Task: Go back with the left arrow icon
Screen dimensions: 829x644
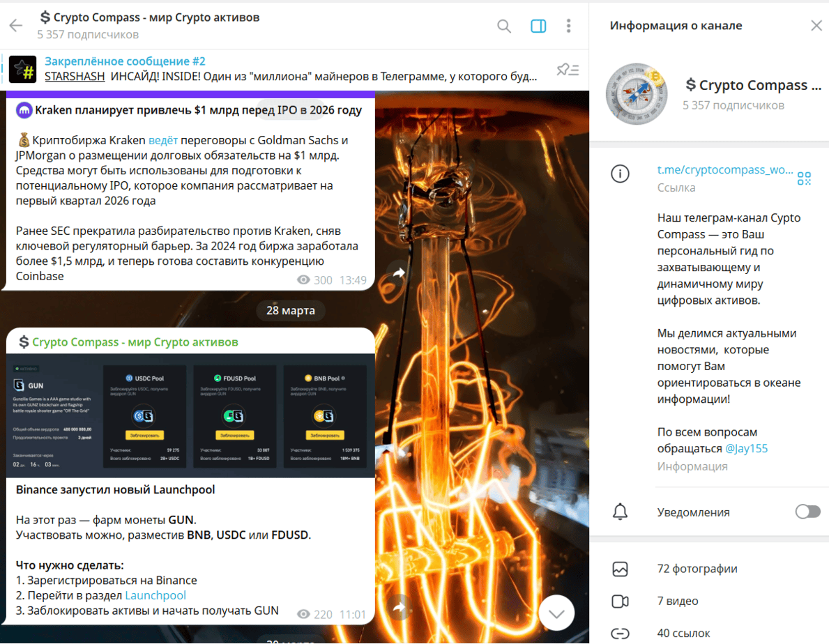Action: click(x=16, y=25)
